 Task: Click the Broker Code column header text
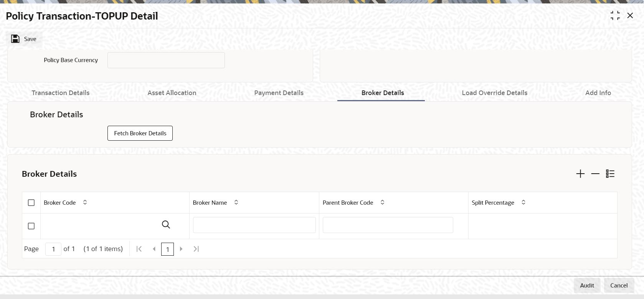click(x=60, y=202)
